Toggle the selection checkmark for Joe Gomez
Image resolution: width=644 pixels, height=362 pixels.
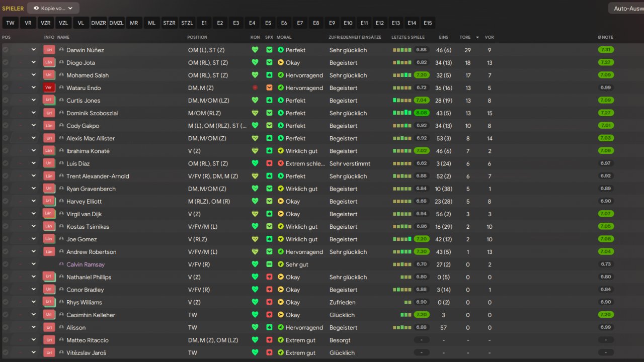coord(6,239)
